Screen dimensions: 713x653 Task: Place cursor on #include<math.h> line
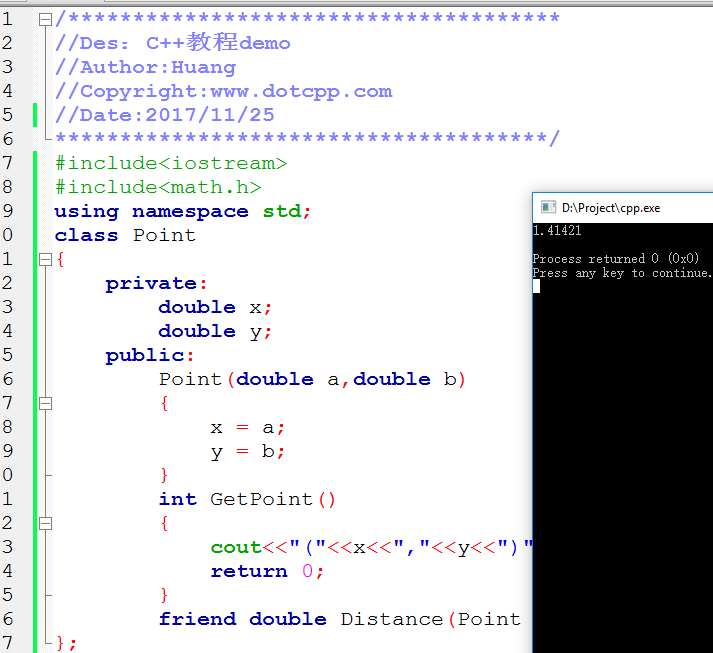pyautogui.click(x=158, y=187)
